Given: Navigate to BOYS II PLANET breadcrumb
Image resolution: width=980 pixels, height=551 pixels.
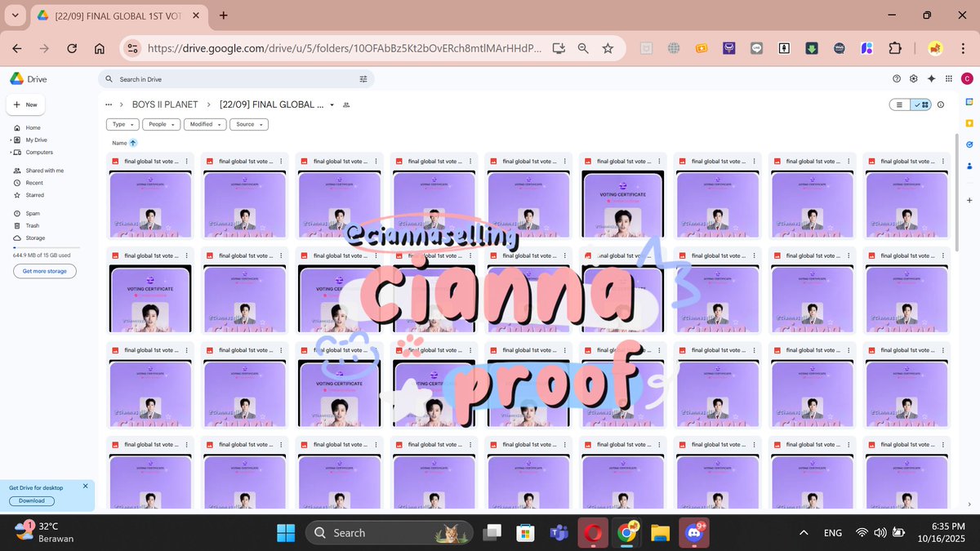Looking at the screenshot, I should pyautogui.click(x=165, y=104).
